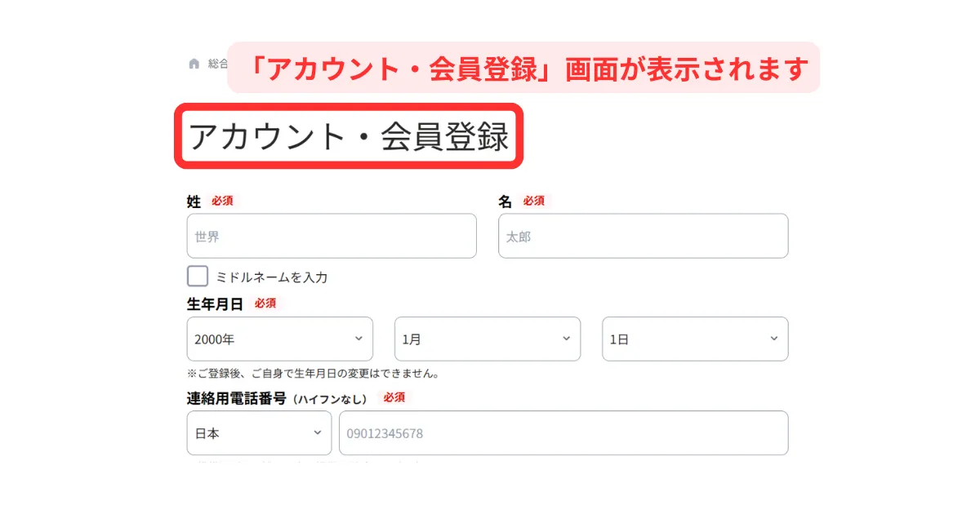The width and height of the screenshot is (980, 514).
Task: Focus the 名 input with placeholder 太郎
Action: (643, 237)
